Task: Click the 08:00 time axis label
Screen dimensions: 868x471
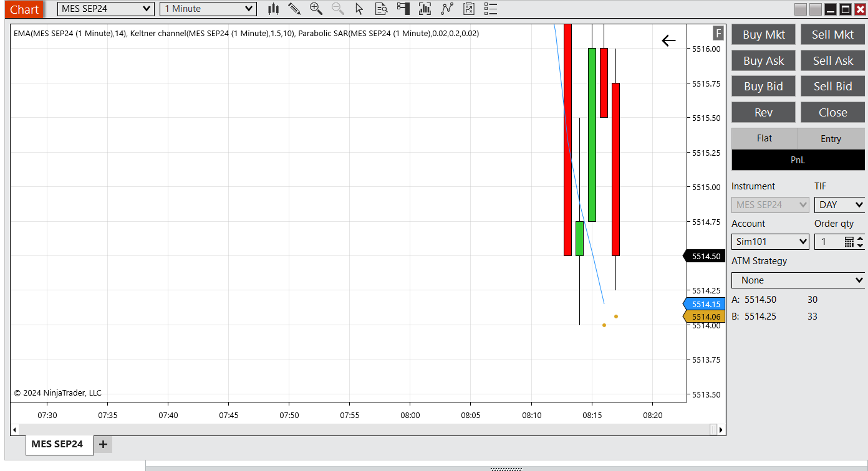Action: point(410,415)
